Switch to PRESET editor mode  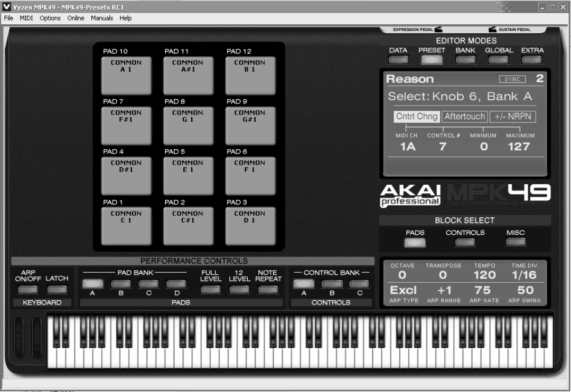pyautogui.click(x=432, y=60)
